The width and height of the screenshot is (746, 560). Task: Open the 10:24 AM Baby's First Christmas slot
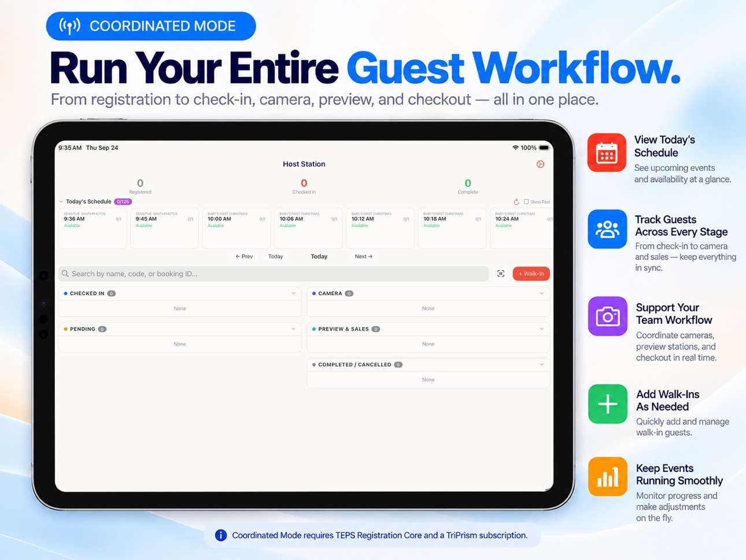coord(522,228)
